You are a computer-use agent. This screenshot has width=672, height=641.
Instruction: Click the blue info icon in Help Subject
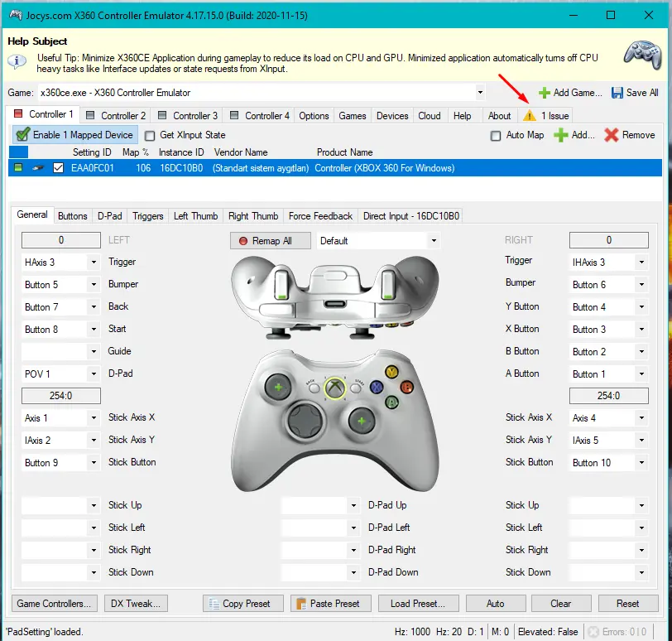pos(17,62)
